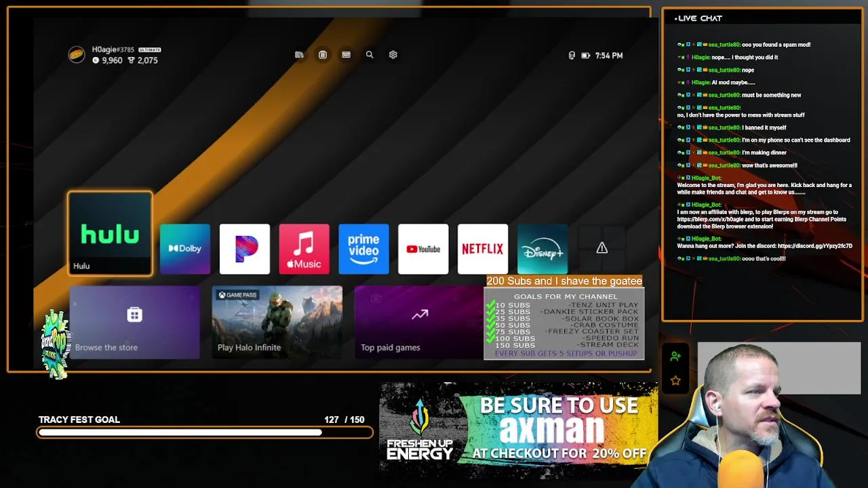The width and height of the screenshot is (868, 488).
Task: Open the Microsoft Store icon in top bar
Action: [x=323, y=55]
